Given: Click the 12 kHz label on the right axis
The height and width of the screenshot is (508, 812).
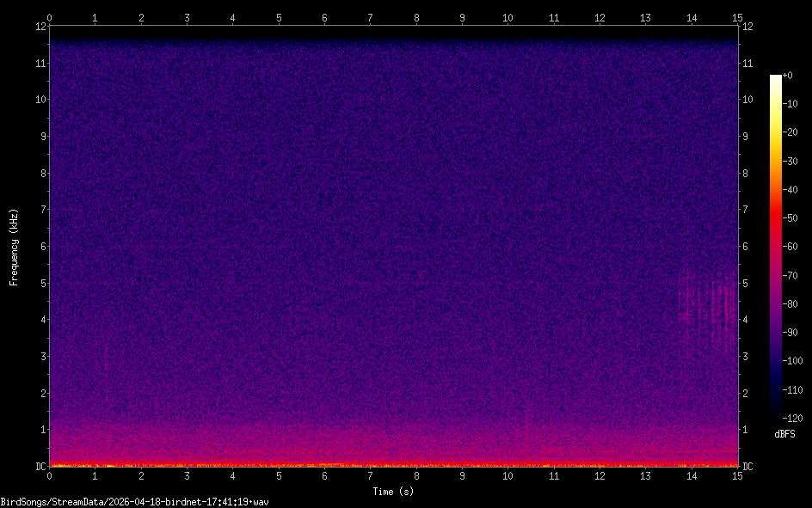Looking at the screenshot, I should pyautogui.click(x=747, y=26).
